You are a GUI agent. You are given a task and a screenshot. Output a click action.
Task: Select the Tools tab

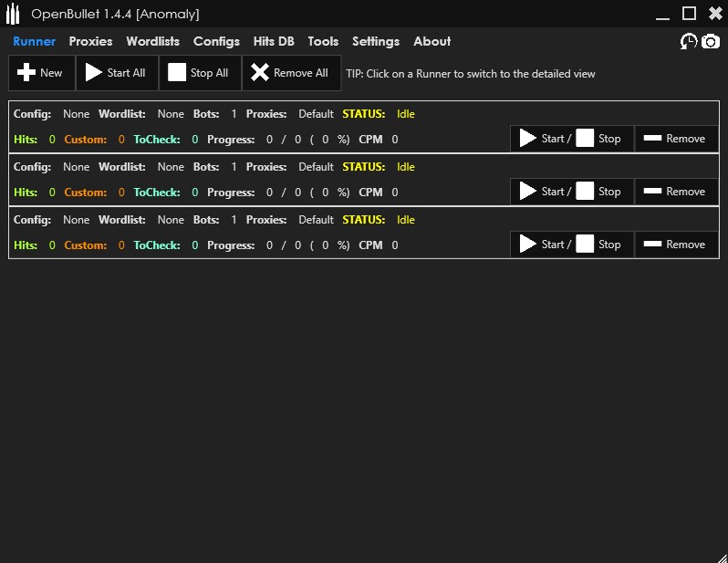(x=323, y=41)
